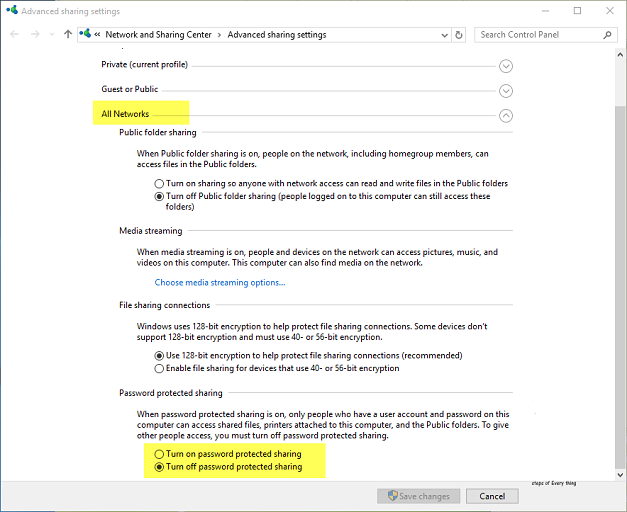Click the title bar network icon

coord(12,10)
